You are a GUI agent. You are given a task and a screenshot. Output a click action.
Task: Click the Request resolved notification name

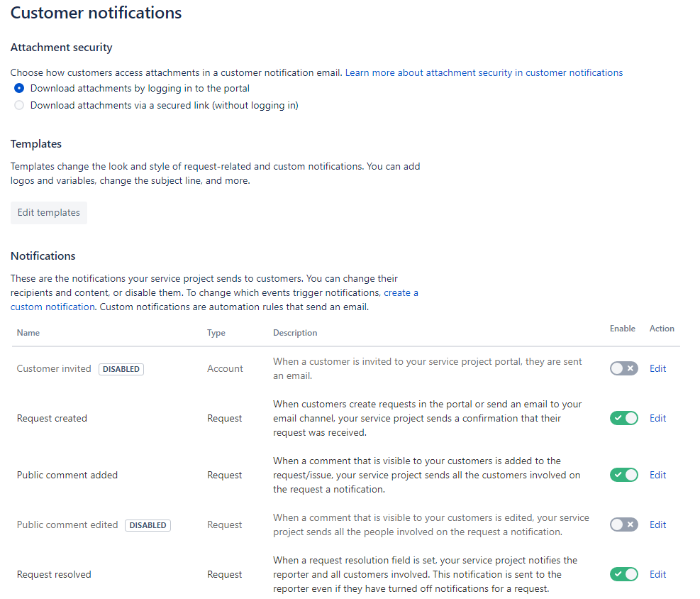[x=54, y=574]
